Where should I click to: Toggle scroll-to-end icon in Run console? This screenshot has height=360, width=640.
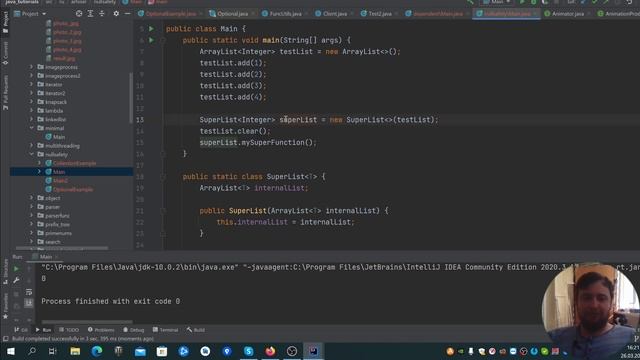29,303
